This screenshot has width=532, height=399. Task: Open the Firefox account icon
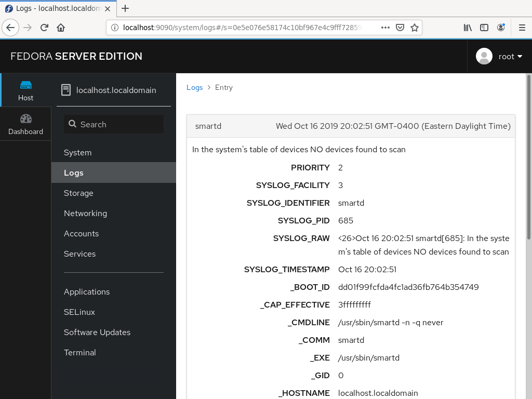click(501, 28)
